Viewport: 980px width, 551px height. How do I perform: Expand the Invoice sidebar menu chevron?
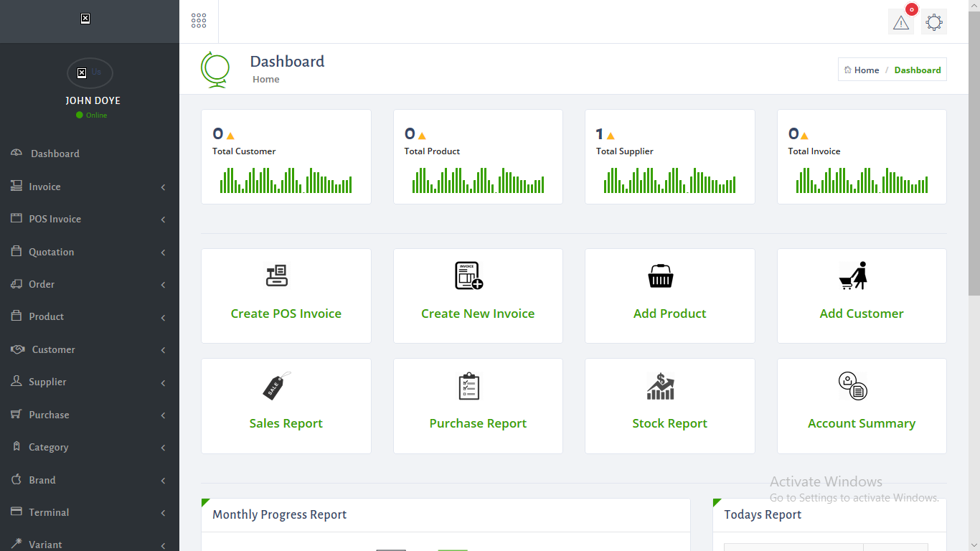click(163, 187)
